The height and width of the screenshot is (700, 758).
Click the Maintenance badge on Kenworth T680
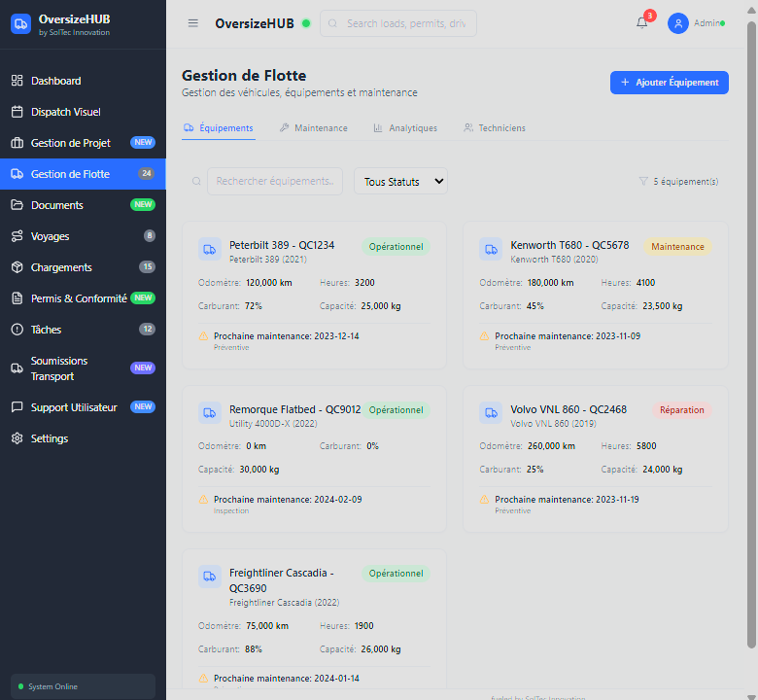pyautogui.click(x=677, y=246)
